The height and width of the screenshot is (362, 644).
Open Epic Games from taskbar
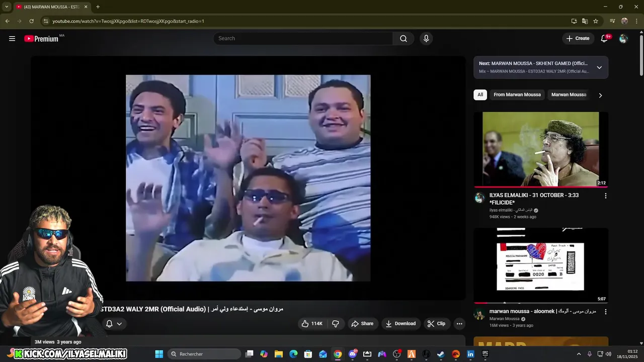tap(485, 354)
